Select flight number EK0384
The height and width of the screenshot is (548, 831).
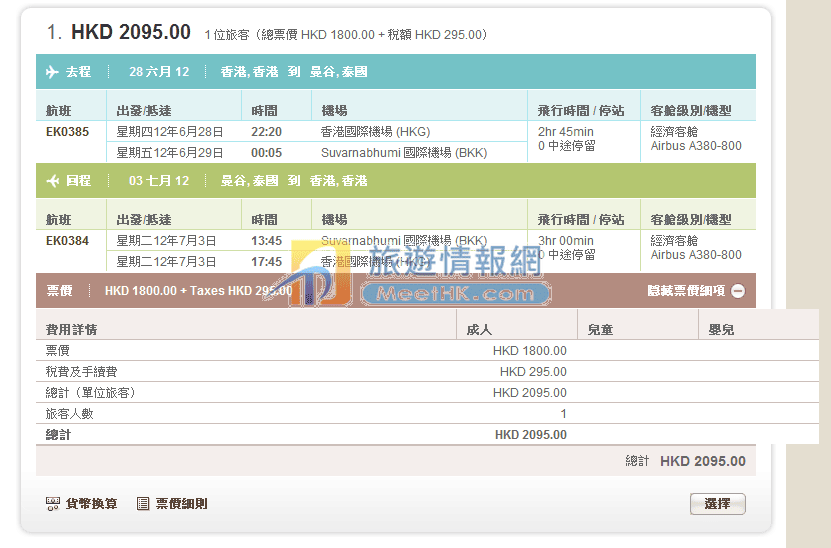tap(67, 240)
